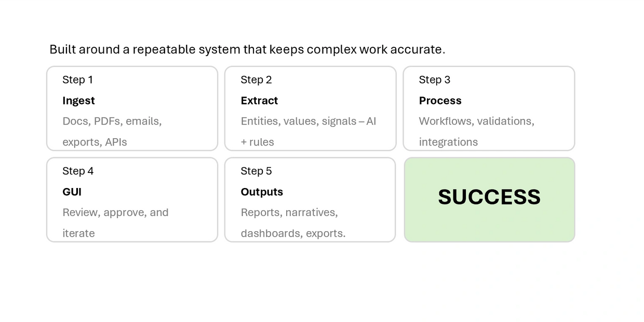
Task: Select the "Step 1" label
Action: point(77,79)
